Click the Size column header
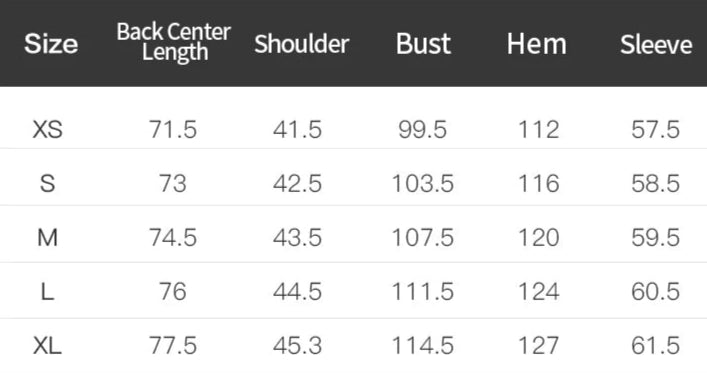Screen dimensions: 707x373 click(51, 44)
